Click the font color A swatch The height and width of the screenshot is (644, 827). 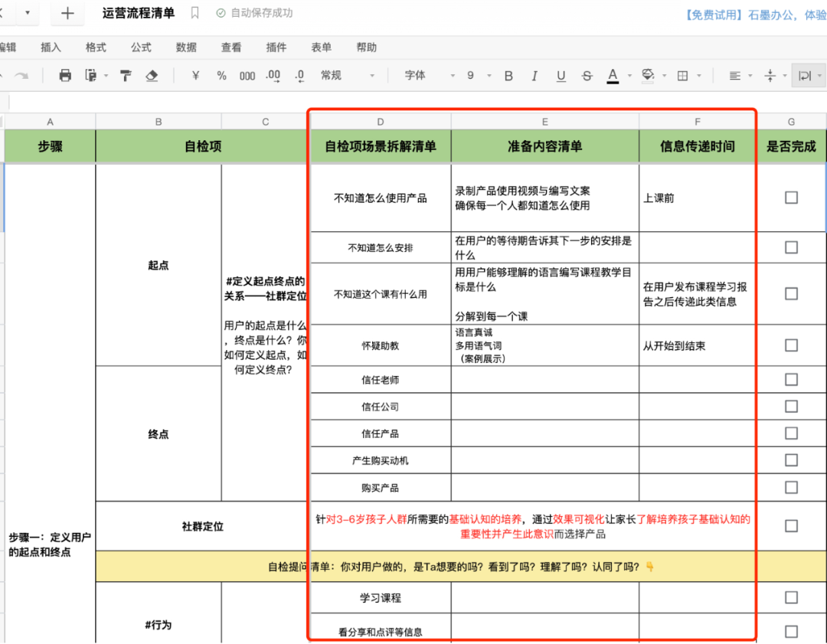point(612,76)
